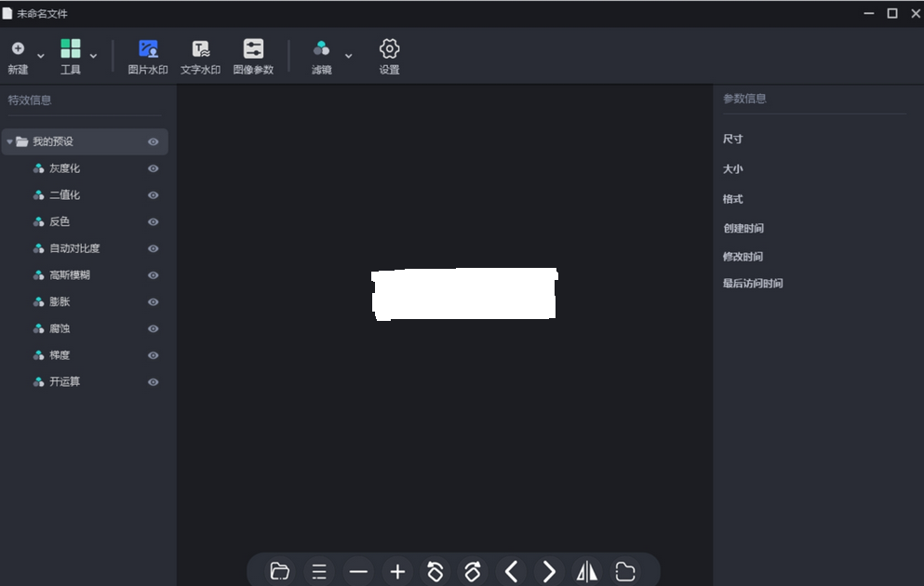
Task: Toggle 梯度 visibility
Action: coord(154,355)
